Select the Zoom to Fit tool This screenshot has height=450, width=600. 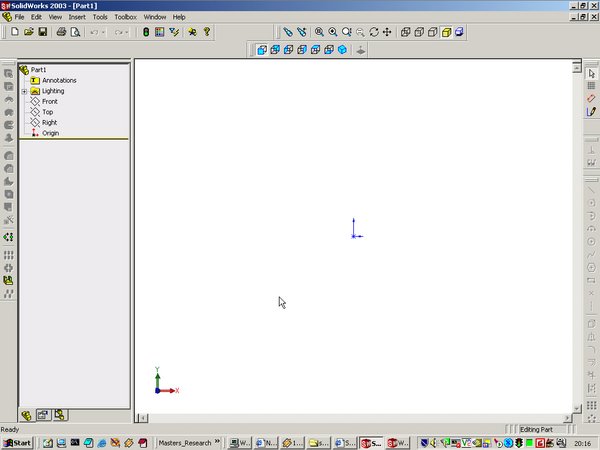(x=319, y=32)
